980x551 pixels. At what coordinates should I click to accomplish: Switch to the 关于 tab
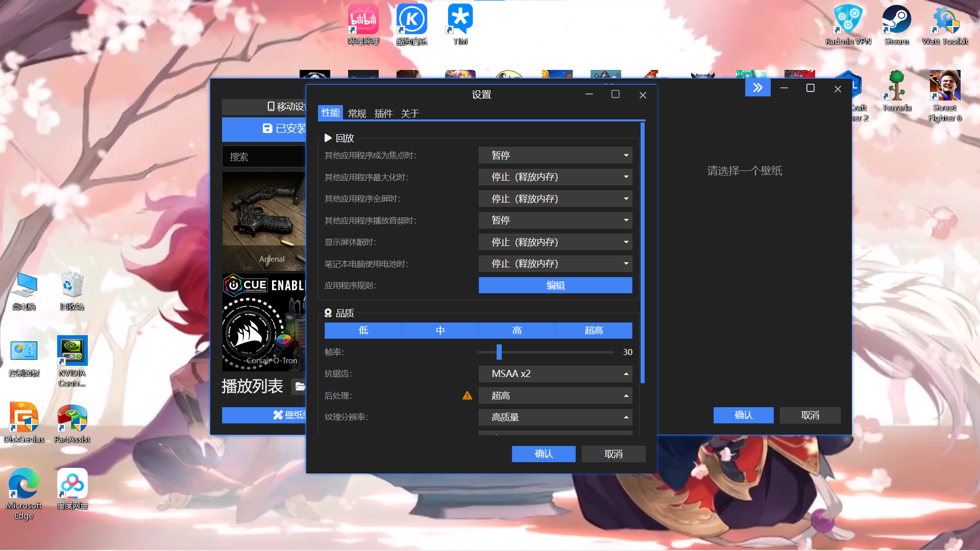coord(410,113)
